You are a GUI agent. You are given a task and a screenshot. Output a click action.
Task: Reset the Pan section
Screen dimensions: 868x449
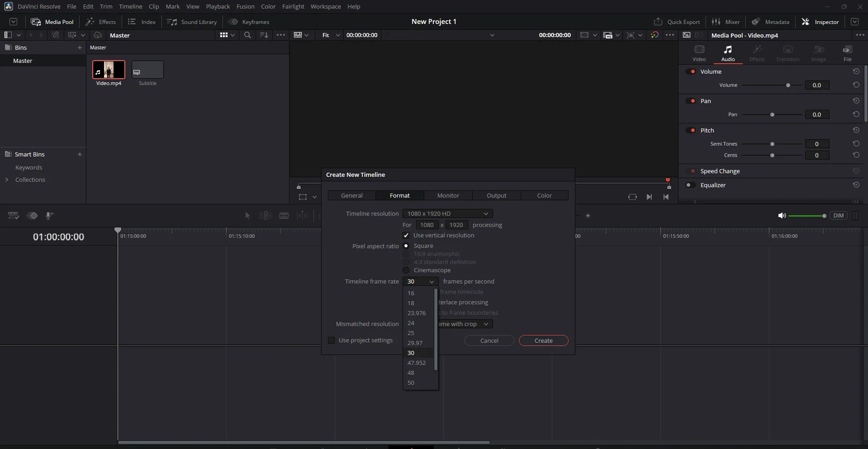(x=856, y=101)
